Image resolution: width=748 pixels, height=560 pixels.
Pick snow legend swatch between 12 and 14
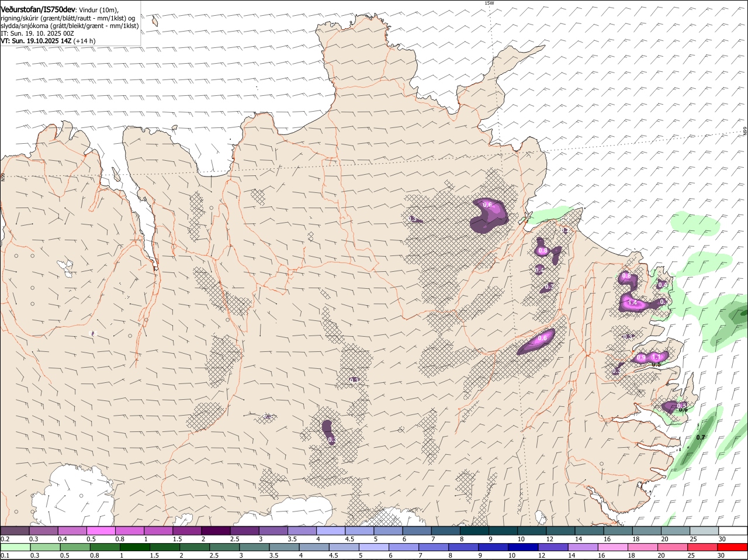pyautogui.click(x=561, y=531)
